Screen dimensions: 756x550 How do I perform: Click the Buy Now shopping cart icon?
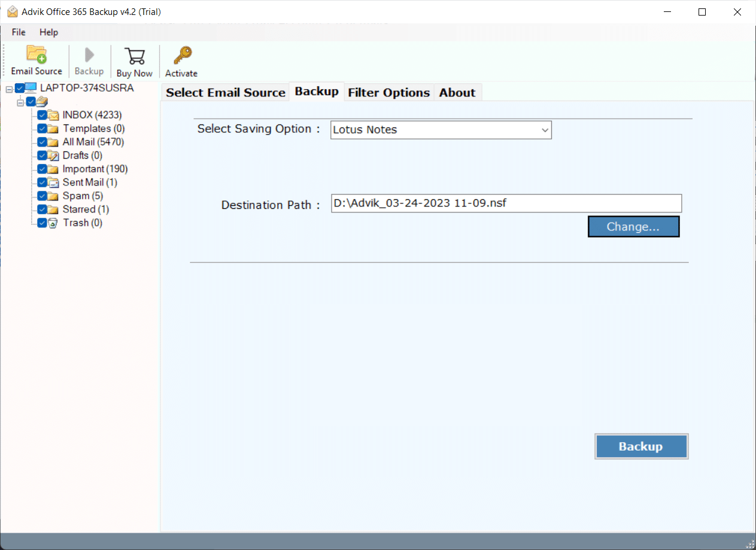135,57
